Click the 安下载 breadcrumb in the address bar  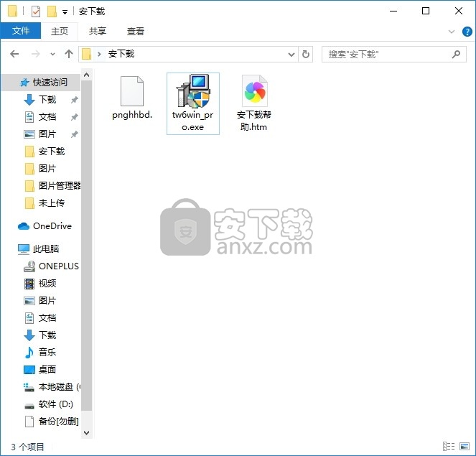point(121,54)
